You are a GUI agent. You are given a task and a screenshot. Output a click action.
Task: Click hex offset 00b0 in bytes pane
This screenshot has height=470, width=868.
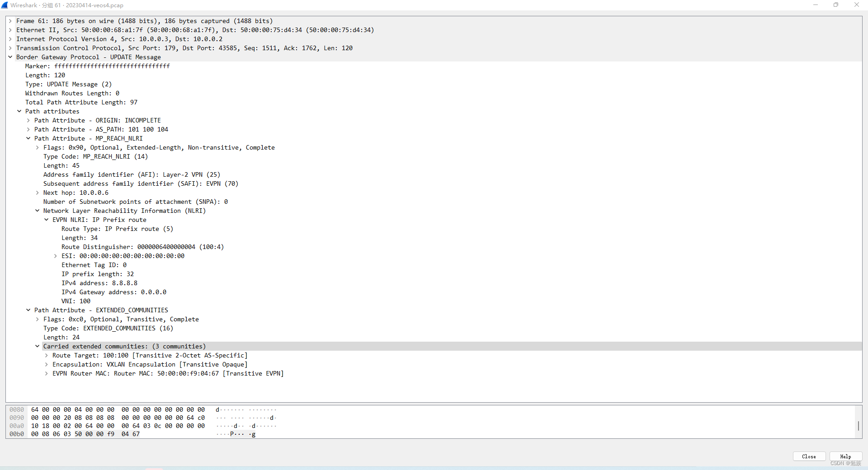click(17, 434)
